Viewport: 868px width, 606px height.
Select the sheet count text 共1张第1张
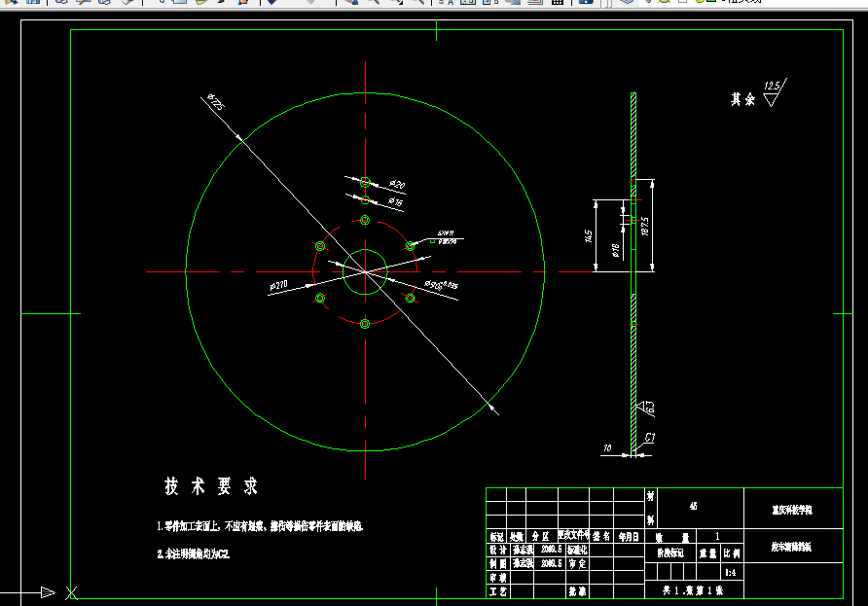[693, 590]
